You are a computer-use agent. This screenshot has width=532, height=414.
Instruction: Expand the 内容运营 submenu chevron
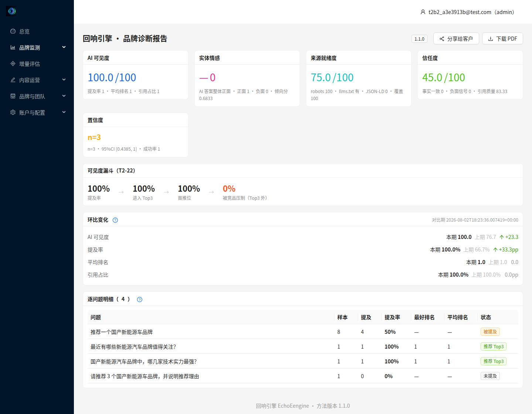64,80
